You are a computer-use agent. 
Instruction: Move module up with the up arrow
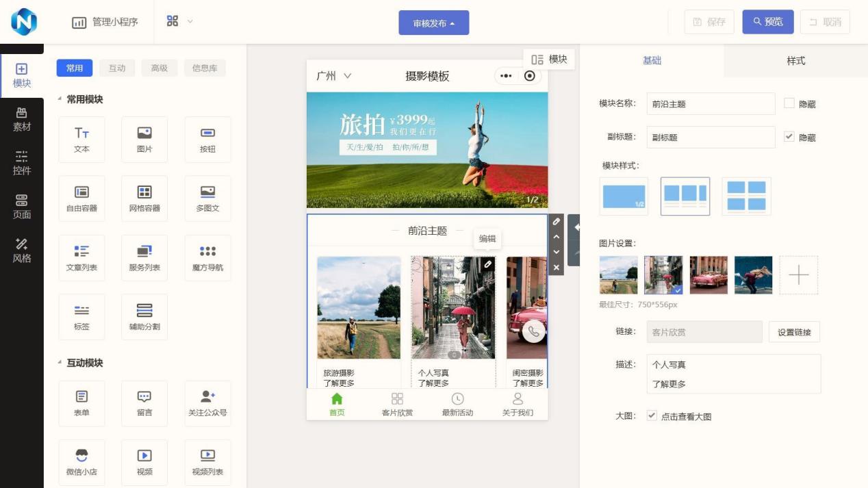(557, 237)
